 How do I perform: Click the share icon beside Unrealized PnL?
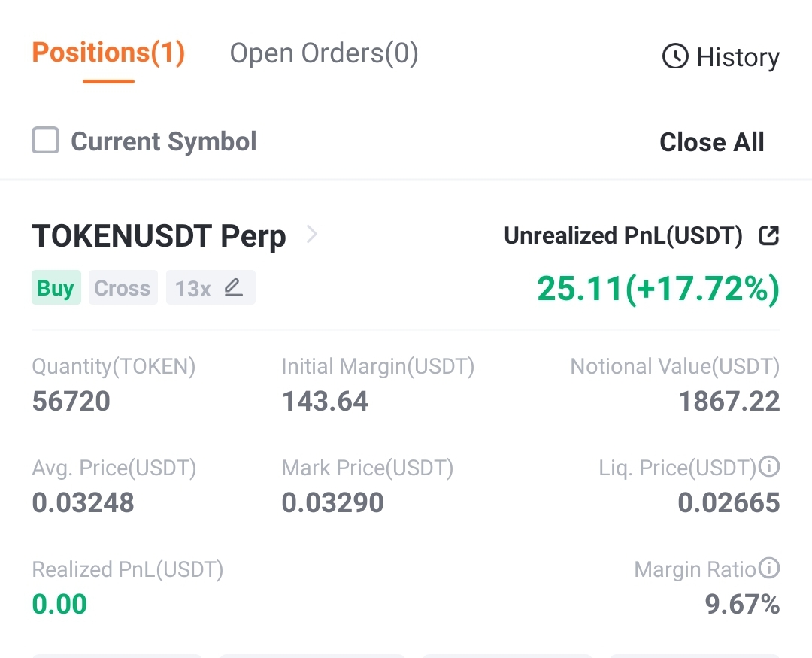pos(769,235)
